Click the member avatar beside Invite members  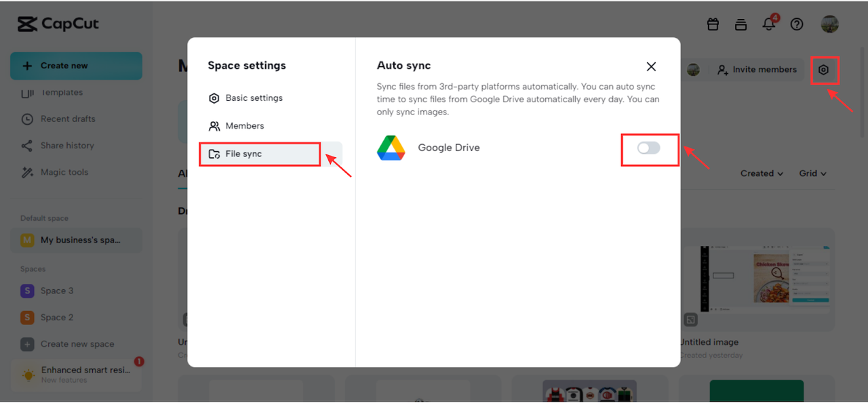[693, 70]
